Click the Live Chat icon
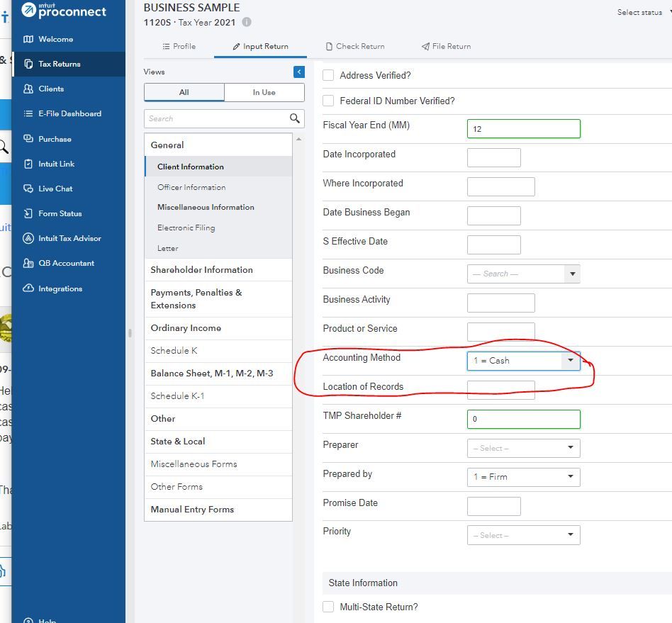The height and width of the screenshot is (623, 672). click(x=28, y=189)
